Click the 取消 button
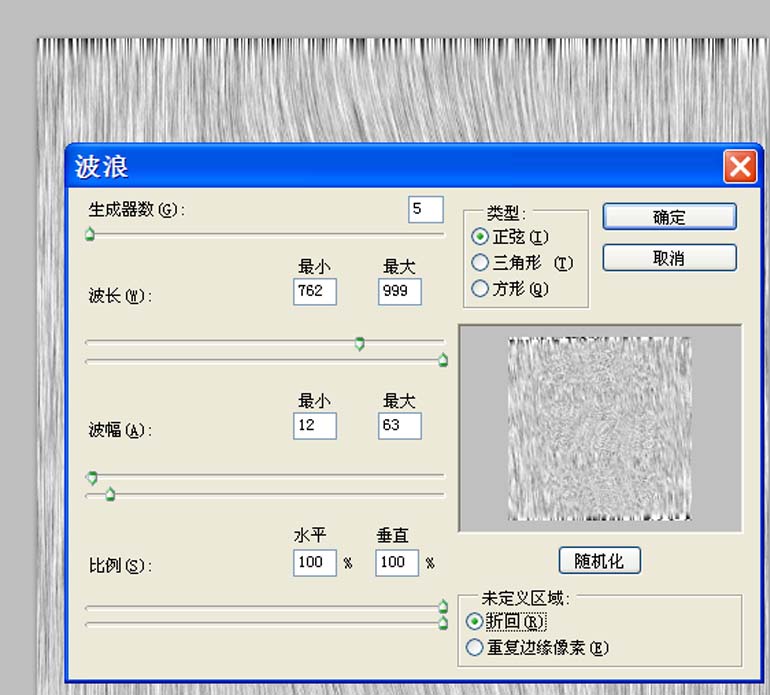 tap(669, 258)
